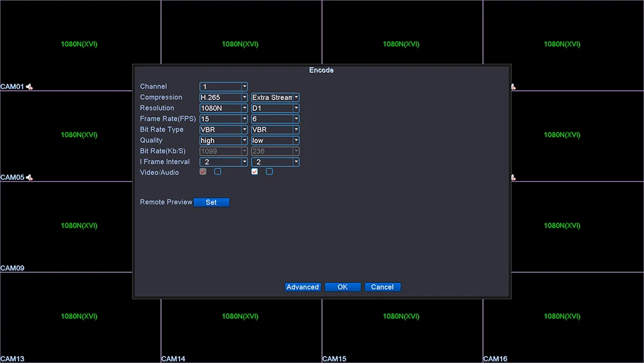Open the Channel dropdown

pos(223,87)
